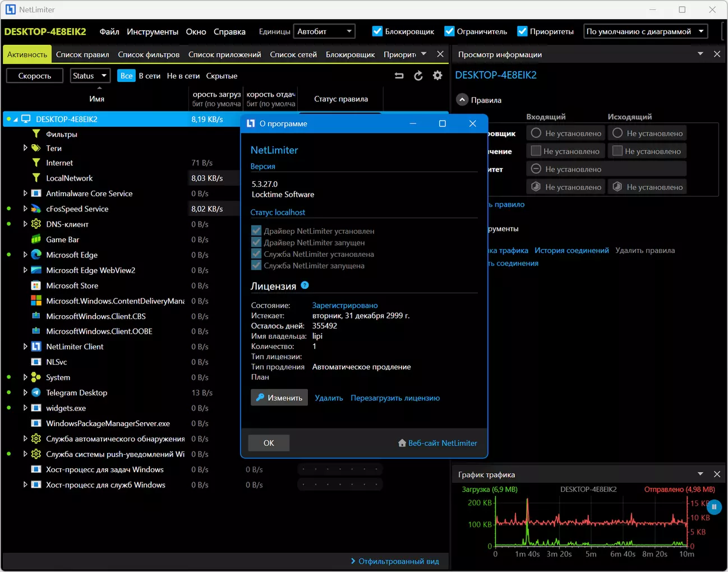The height and width of the screenshot is (572, 728).
Task: Toggle the Приоритеты checkbox
Action: pos(522,31)
